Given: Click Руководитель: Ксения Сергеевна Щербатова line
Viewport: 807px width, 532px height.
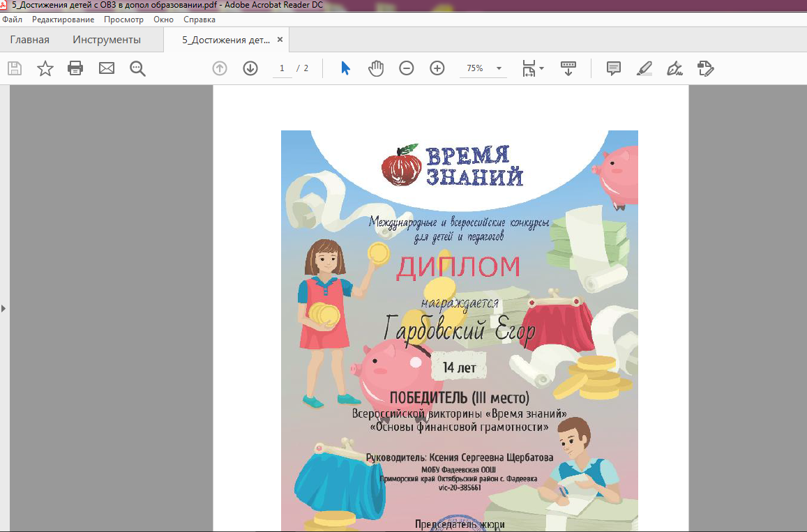Looking at the screenshot, I should point(460,457).
